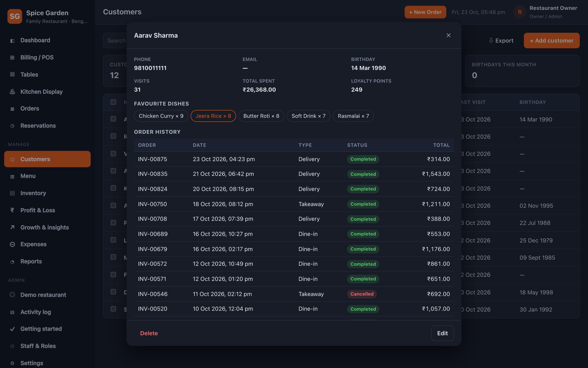588x368 pixels.
Task: Click the Activity log icon
Action: pos(12,312)
